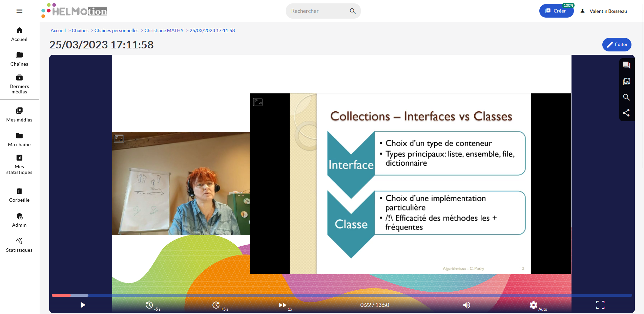Open Mes médias in sidebar
Screen dimensions: 644x314
click(19, 115)
